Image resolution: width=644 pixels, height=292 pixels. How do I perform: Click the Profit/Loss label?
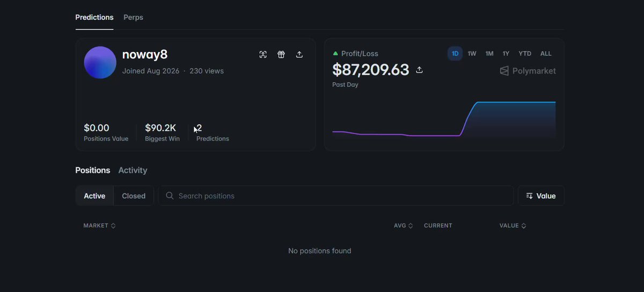(x=360, y=54)
